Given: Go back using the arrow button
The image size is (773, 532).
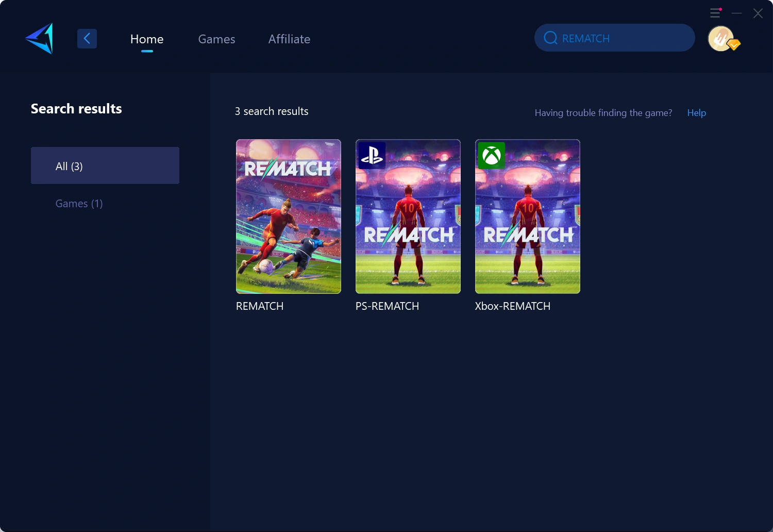Looking at the screenshot, I should pyautogui.click(x=87, y=38).
